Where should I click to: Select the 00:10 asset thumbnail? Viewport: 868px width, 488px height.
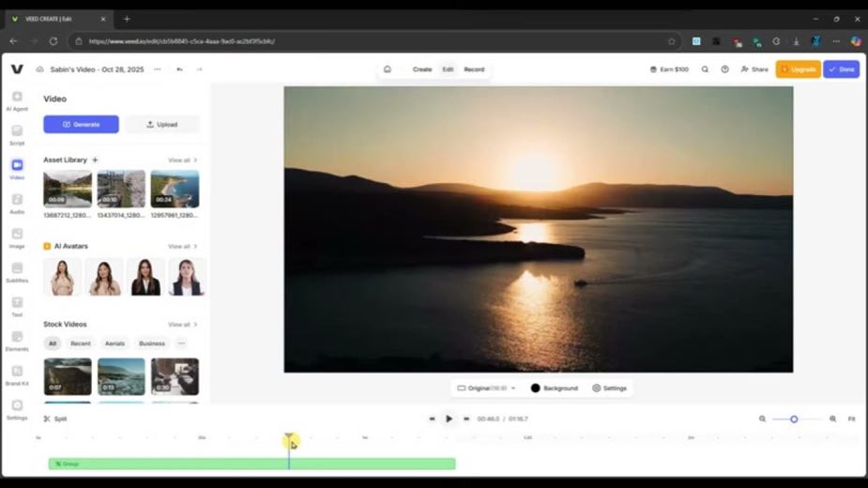tap(121, 189)
